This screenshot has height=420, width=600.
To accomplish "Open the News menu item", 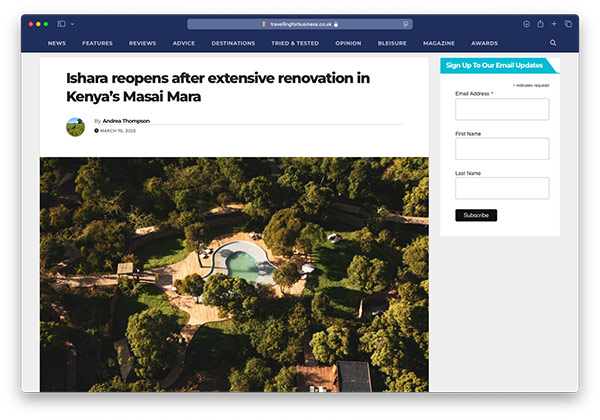I will pyautogui.click(x=57, y=43).
